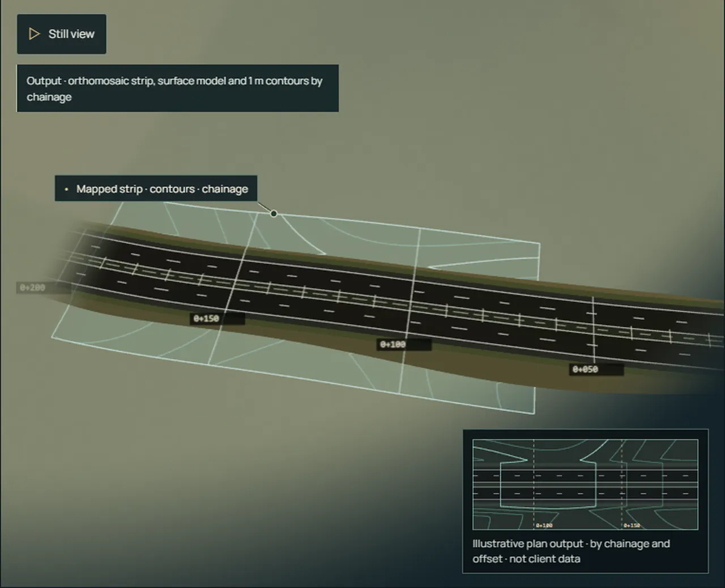This screenshot has height=588, width=725.
Task: Click the contour overlay bottom-right corner
Action: [534, 413]
